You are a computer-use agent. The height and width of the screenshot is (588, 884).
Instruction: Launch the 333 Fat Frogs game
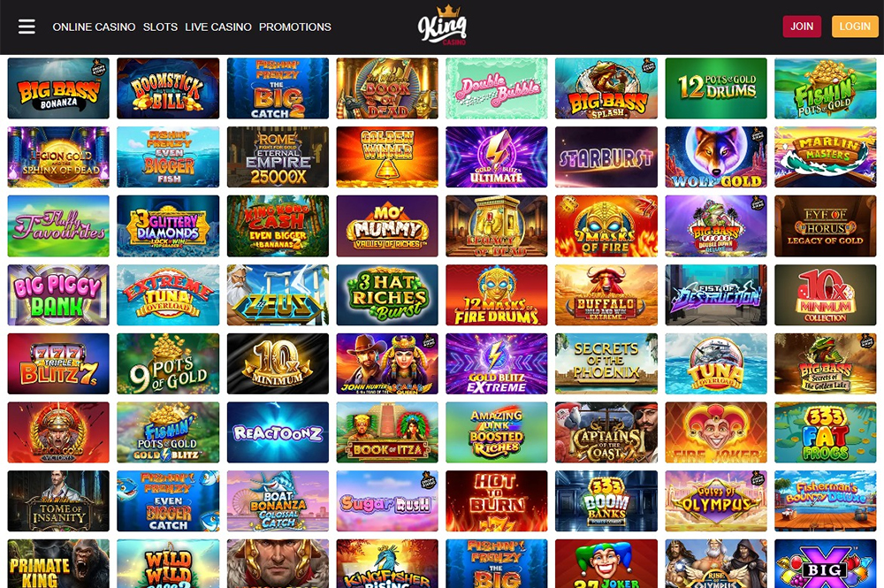click(x=826, y=432)
